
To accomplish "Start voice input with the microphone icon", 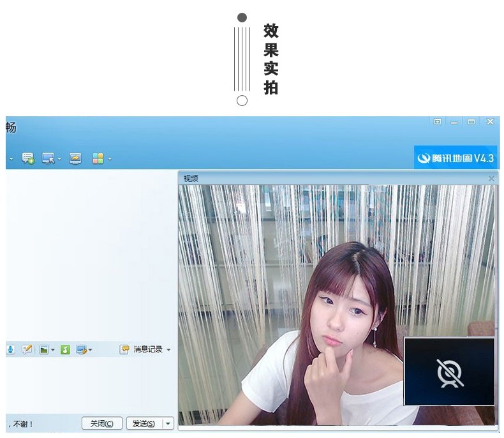I will [x=11, y=349].
